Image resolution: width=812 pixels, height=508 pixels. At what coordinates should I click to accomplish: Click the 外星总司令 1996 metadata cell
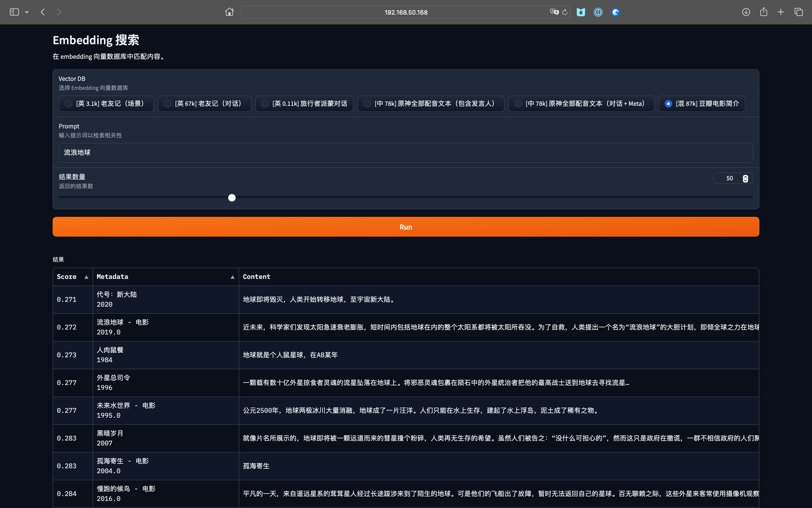coord(166,383)
